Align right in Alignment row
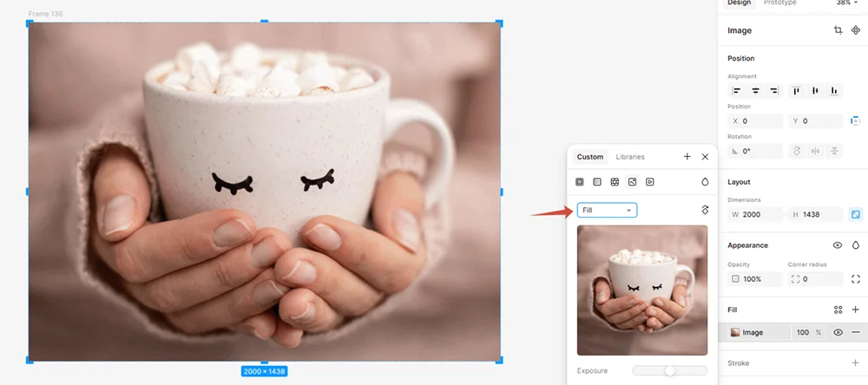The width and height of the screenshot is (868, 385). [x=774, y=91]
